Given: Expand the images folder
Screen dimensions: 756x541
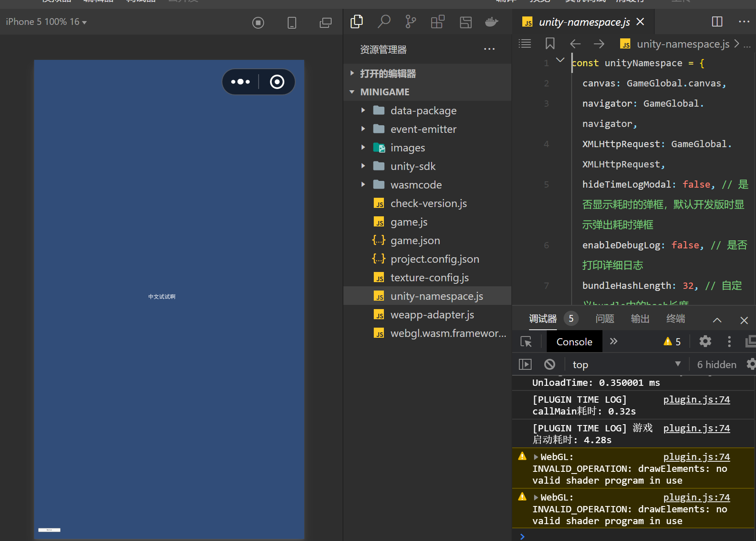Looking at the screenshot, I should click(363, 148).
